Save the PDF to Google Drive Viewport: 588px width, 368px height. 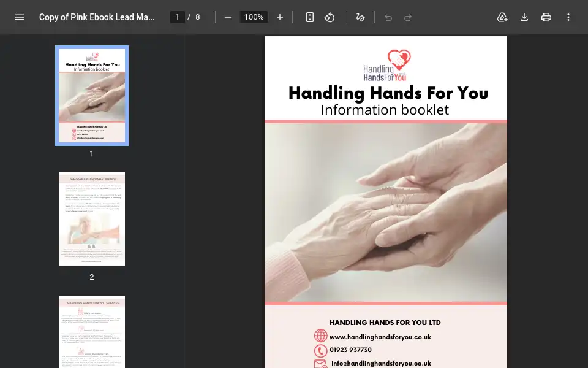pyautogui.click(x=502, y=17)
